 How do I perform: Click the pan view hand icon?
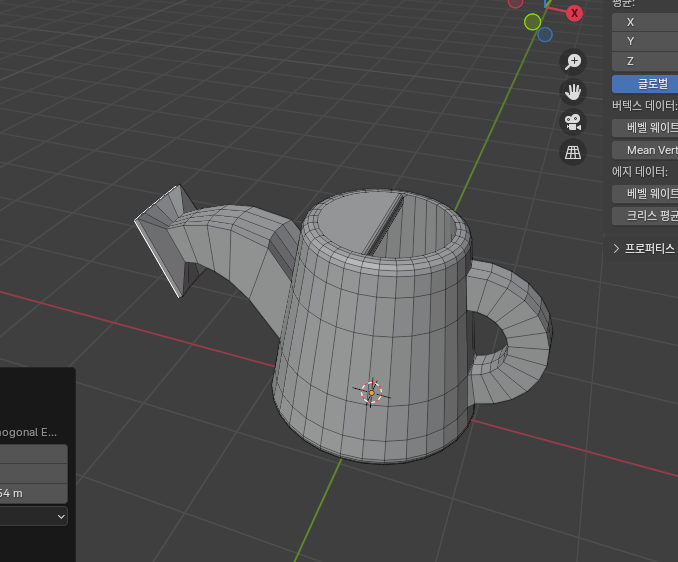point(573,92)
